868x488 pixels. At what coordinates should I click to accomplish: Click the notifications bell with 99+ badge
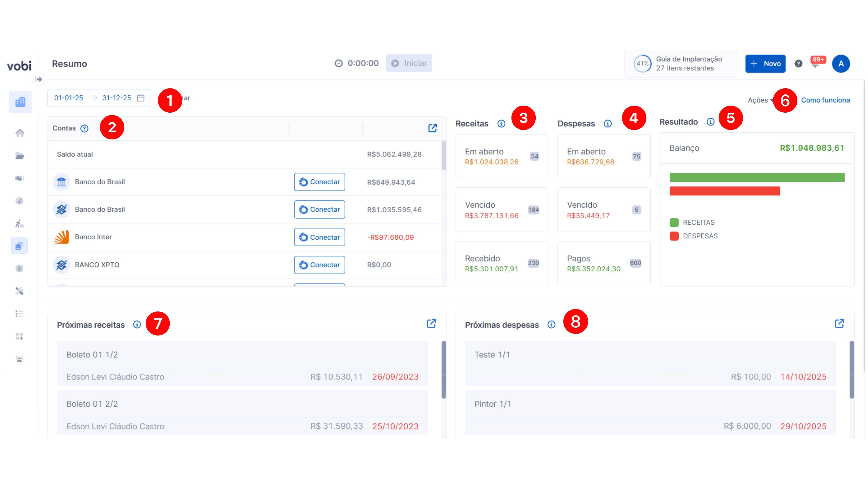[x=815, y=64]
